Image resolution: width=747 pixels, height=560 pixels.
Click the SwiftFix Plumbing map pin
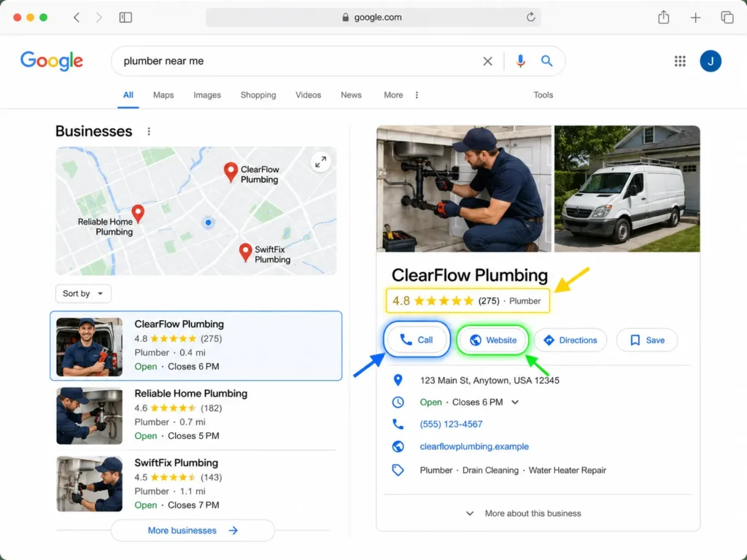coord(245,252)
